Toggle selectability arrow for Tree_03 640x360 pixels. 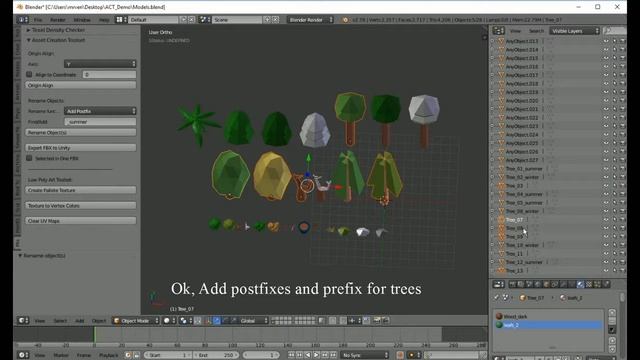coord(614,186)
